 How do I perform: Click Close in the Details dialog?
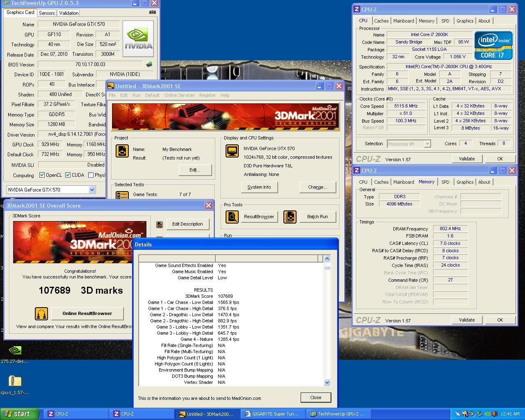tap(315, 397)
